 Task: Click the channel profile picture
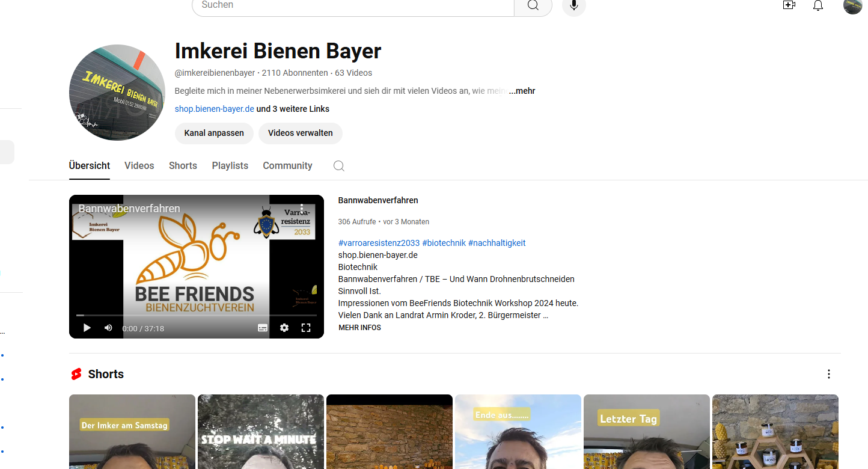tap(117, 93)
